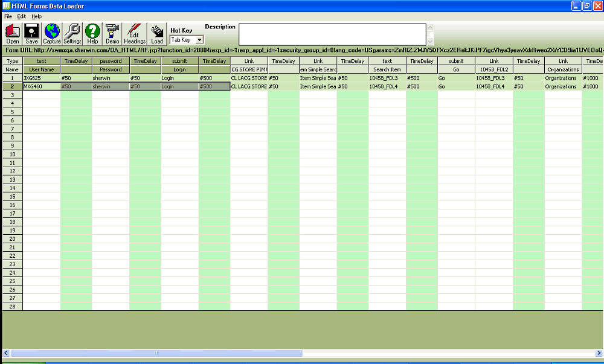Click the horizontal scrollbar thumb
The height and width of the screenshot is (364, 604).
click(156, 353)
